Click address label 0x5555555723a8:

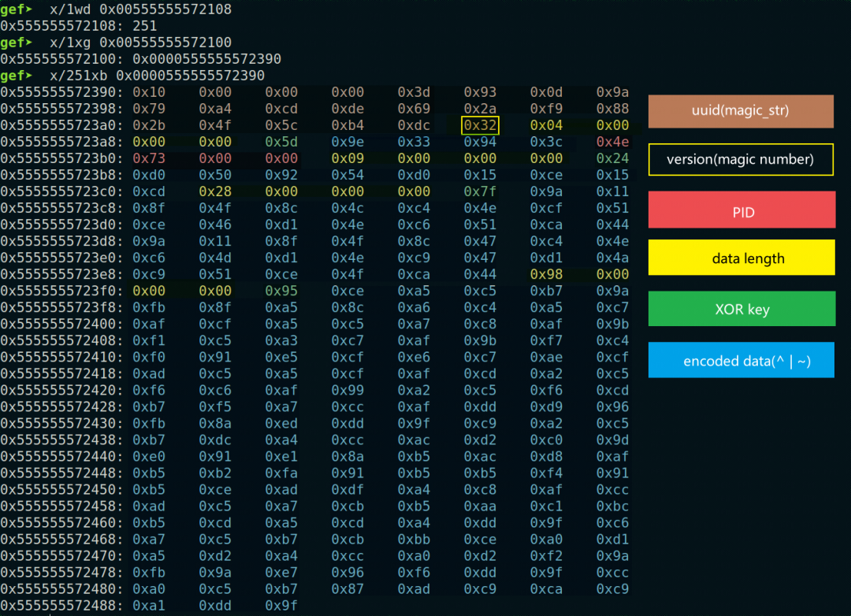coord(62,142)
